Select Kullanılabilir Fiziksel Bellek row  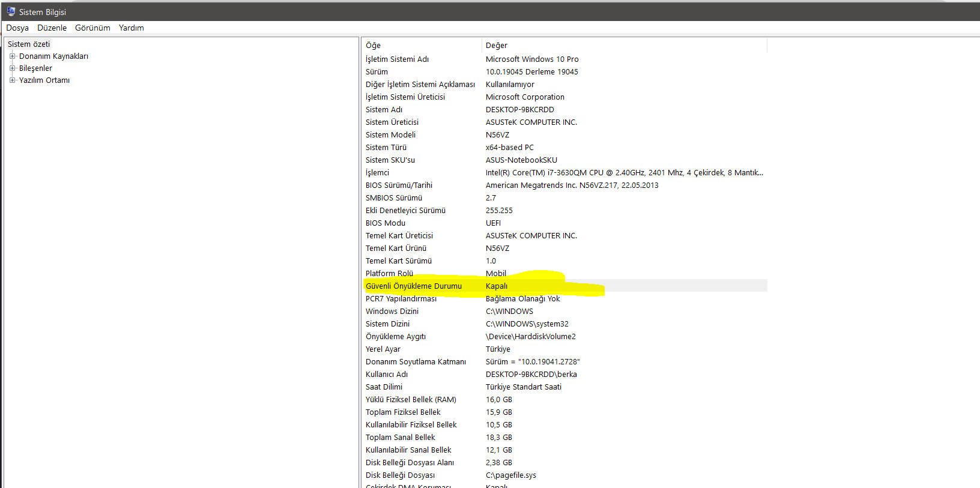411,424
